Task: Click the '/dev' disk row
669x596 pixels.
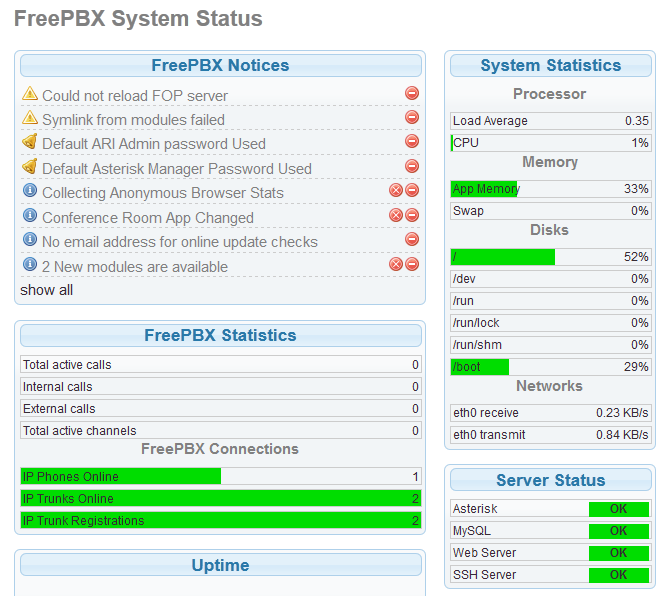Action: (x=551, y=279)
